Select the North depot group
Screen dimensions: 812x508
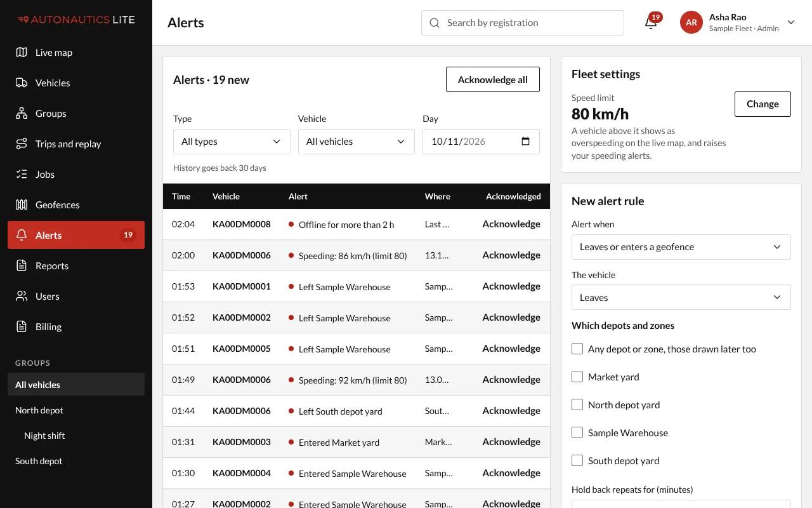coord(76,410)
